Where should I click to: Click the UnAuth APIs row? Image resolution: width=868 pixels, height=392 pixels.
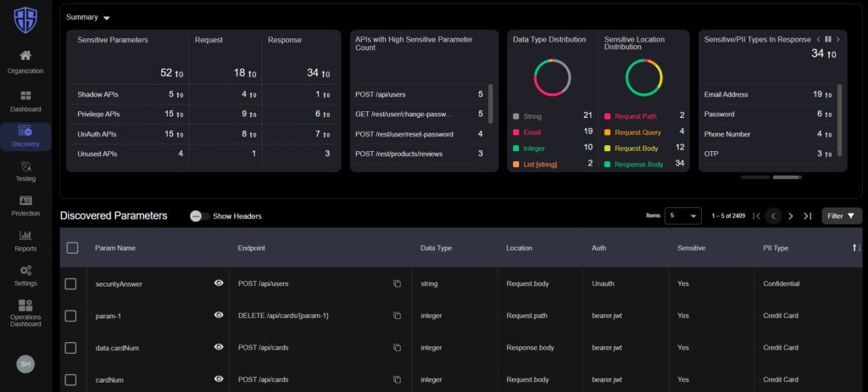[203, 134]
